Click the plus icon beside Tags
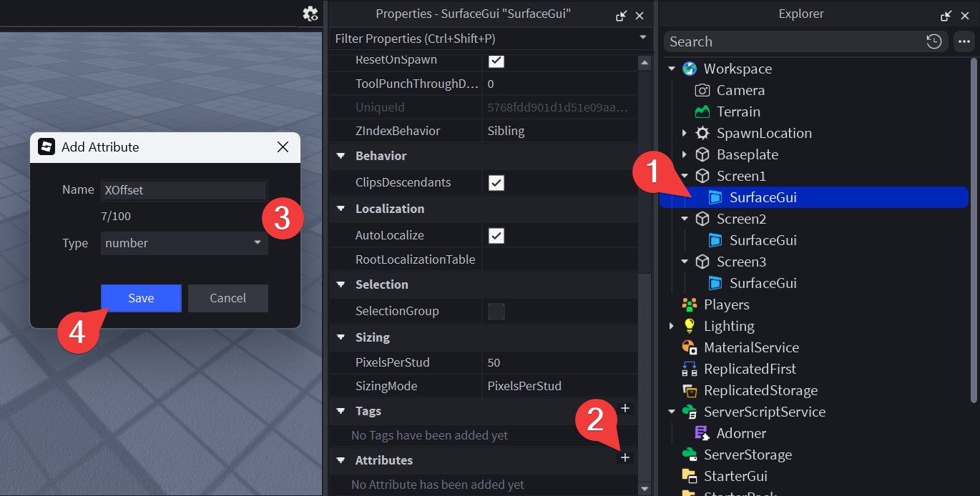 click(625, 408)
